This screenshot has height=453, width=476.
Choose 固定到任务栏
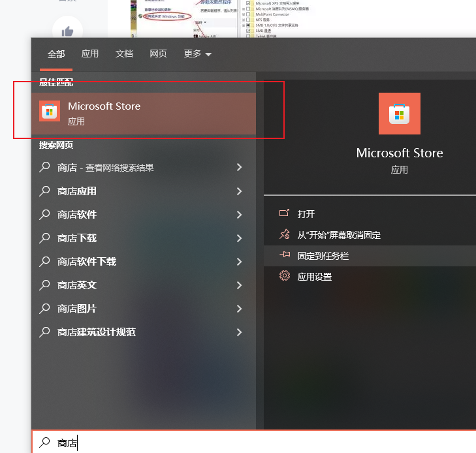(370, 256)
